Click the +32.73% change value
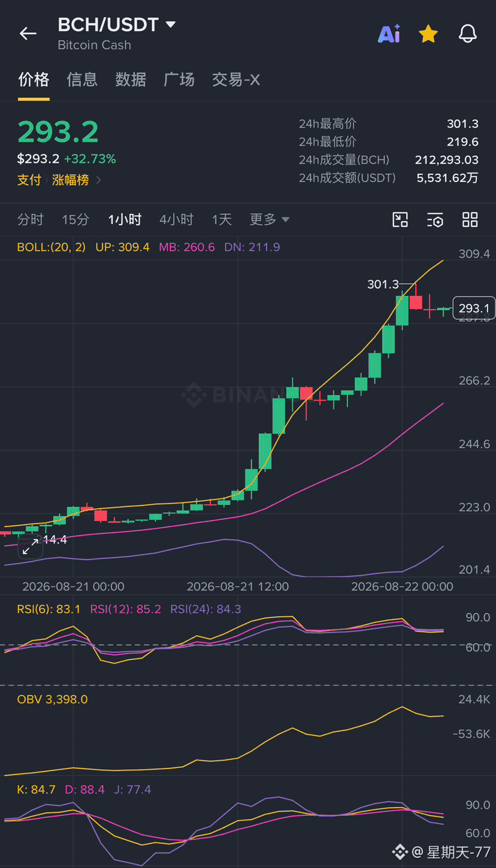496x868 pixels. click(x=90, y=159)
